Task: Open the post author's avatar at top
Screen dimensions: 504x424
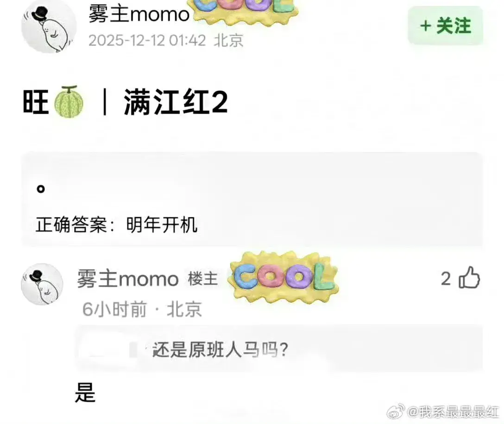Action: 49,27
